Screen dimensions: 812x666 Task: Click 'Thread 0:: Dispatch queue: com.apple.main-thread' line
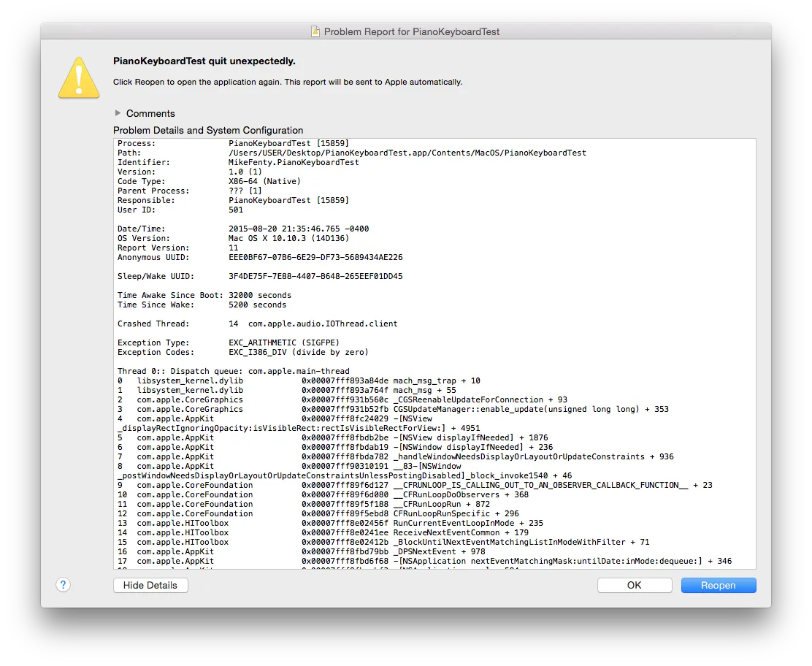point(234,371)
